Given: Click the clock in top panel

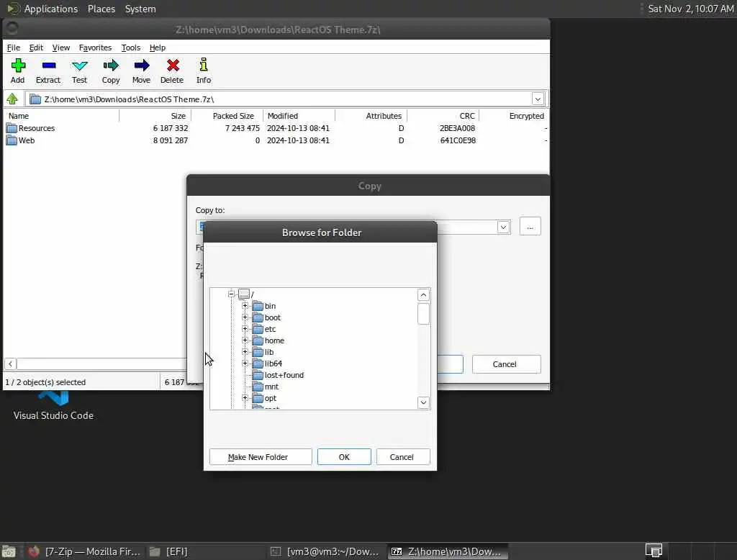Looking at the screenshot, I should click(690, 9).
